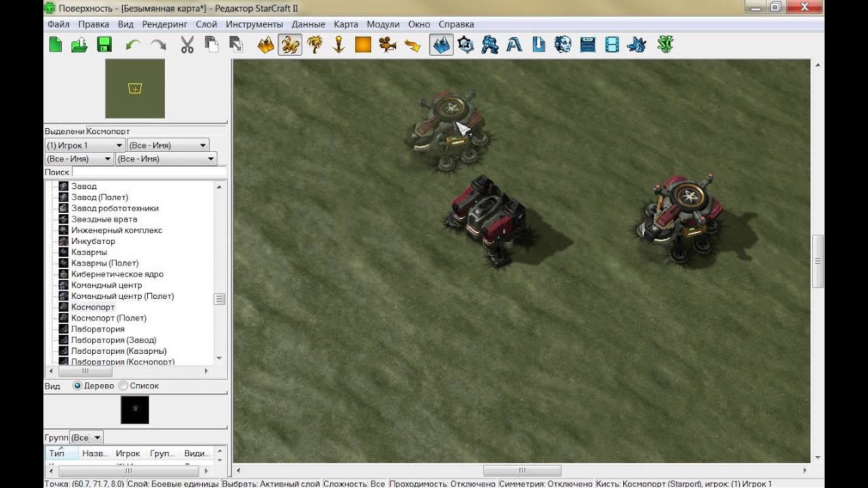Select Лаборатория (Казармы) in the list
Screen dimensions: 868x488
pos(119,351)
